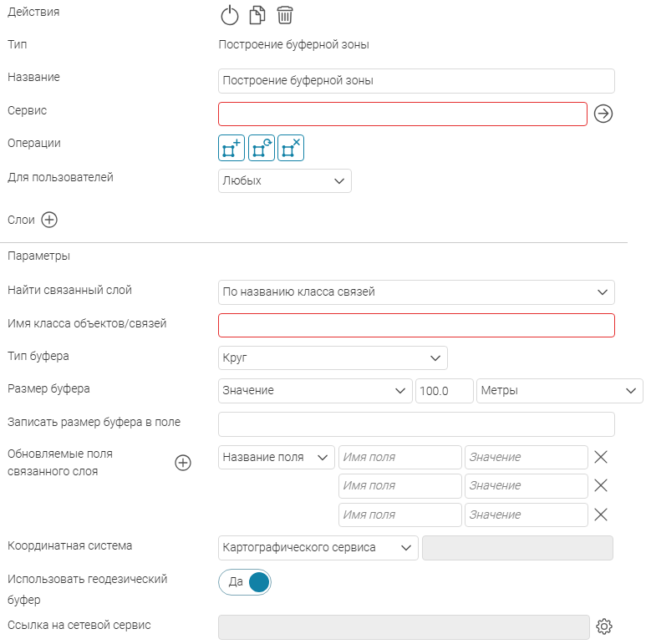
Task: Click the copy icon in Действия
Action: coord(257,15)
